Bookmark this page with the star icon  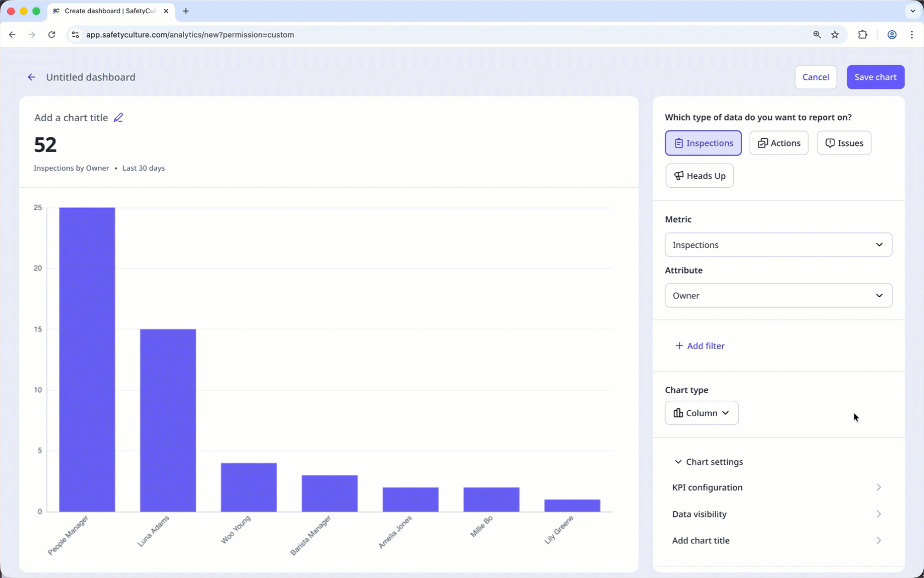835,35
